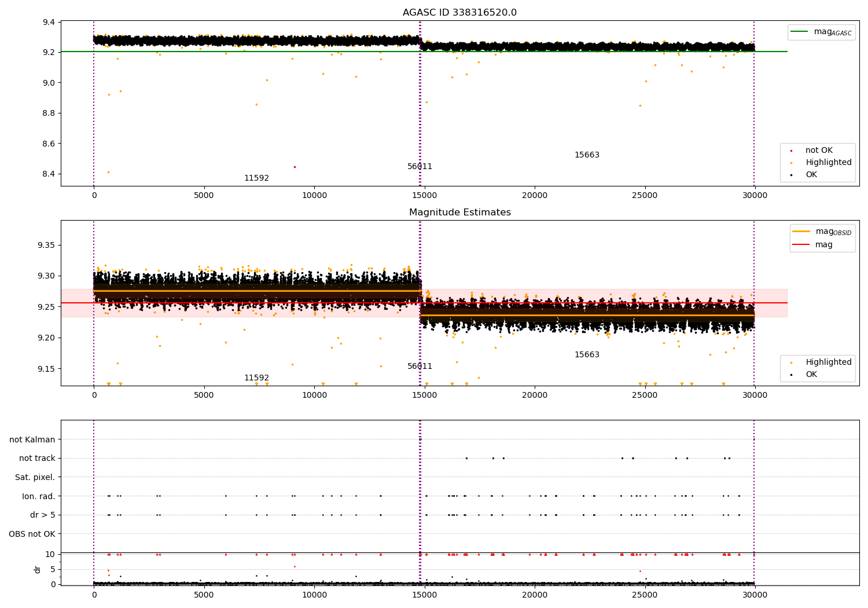Click the rotated 'dr' axis label

point(38,569)
